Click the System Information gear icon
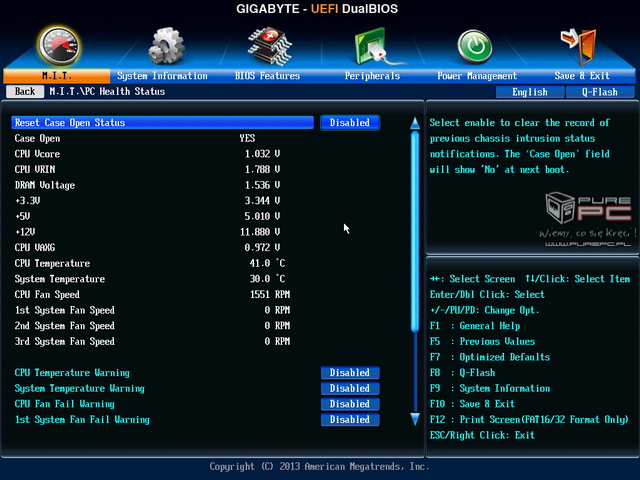The width and height of the screenshot is (640, 480). tap(166, 46)
